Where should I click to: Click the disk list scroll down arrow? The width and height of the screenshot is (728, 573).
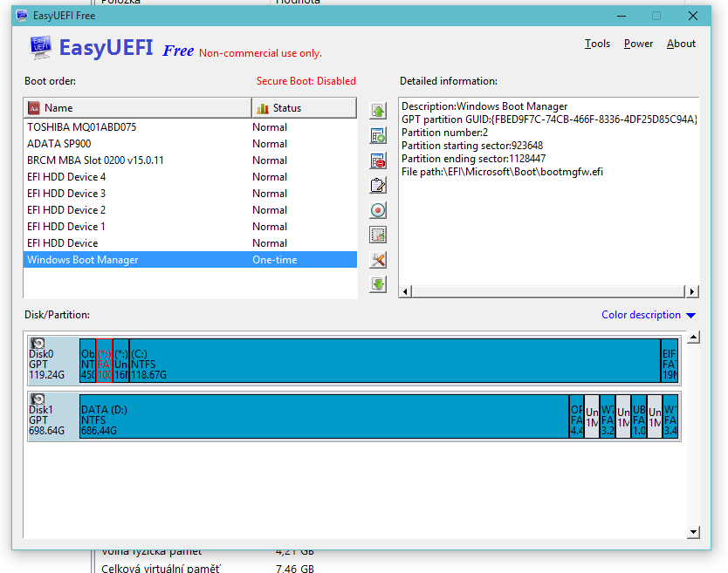point(693,532)
